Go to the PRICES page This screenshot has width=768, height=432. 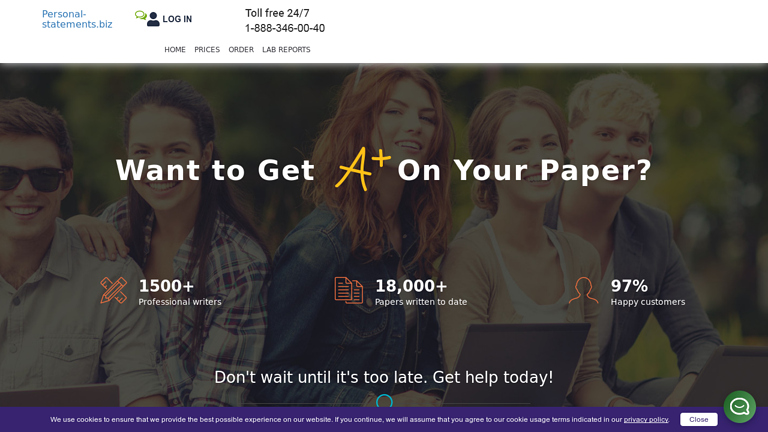[207, 50]
